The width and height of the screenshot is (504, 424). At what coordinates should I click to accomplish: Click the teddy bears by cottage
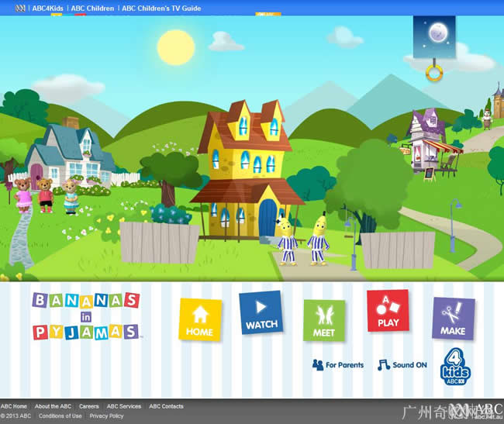[x=47, y=195]
